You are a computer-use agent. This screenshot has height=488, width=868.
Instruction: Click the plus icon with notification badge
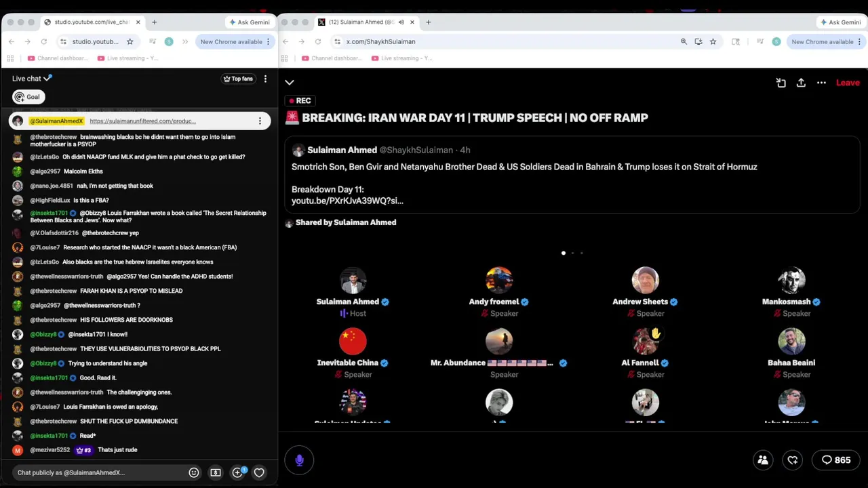pyautogui.click(x=238, y=472)
